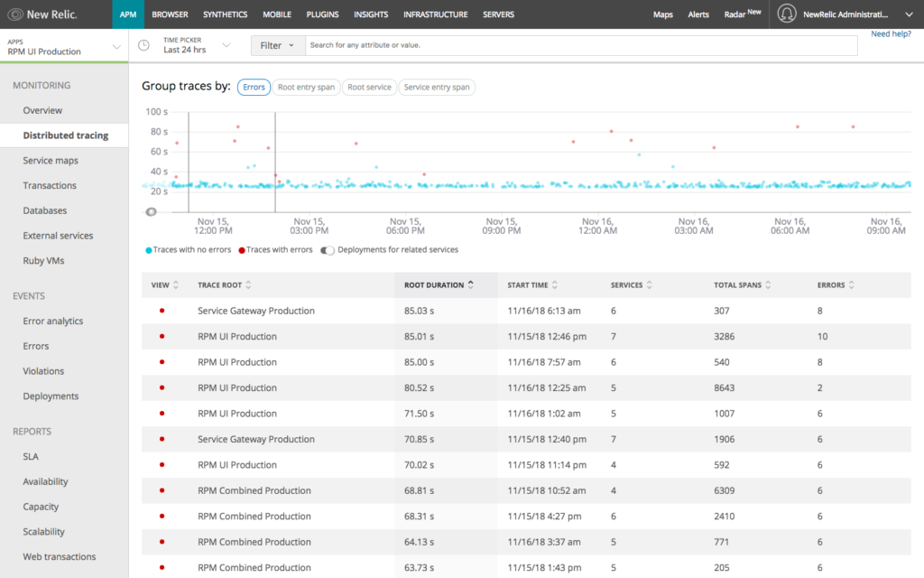This screenshot has height=578, width=924.
Task: Click the chart zoom handle circle
Action: [x=151, y=211]
